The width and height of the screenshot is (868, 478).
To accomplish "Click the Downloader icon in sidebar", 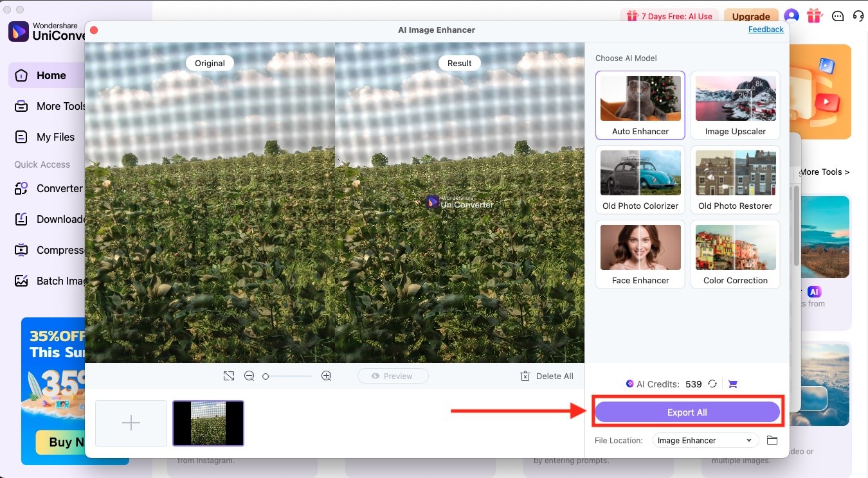I will coord(21,219).
